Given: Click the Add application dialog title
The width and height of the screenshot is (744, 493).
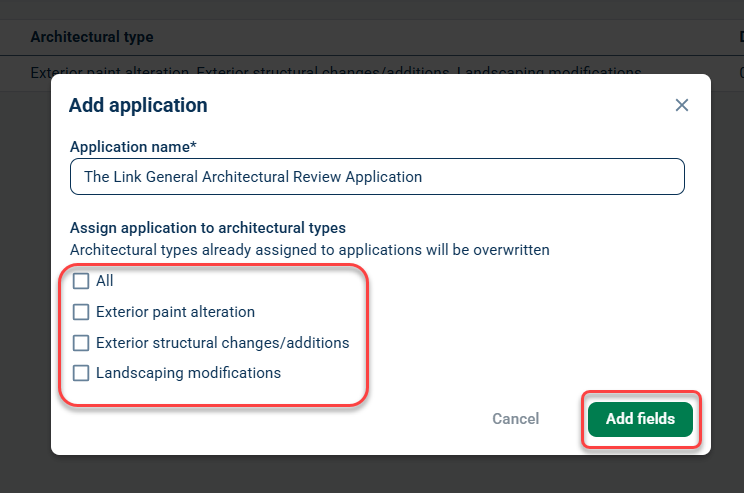Looking at the screenshot, I should 138,105.
